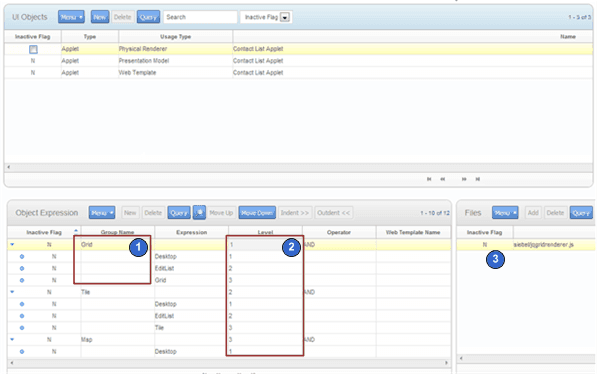
Task: Select the Map group name cell
Action: [117, 339]
